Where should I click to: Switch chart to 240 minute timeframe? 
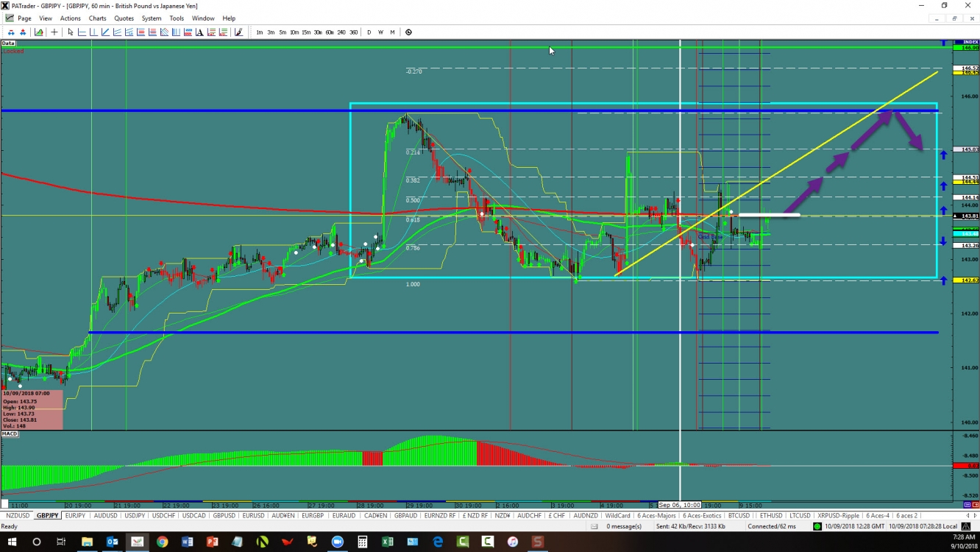pyautogui.click(x=341, y=32)
